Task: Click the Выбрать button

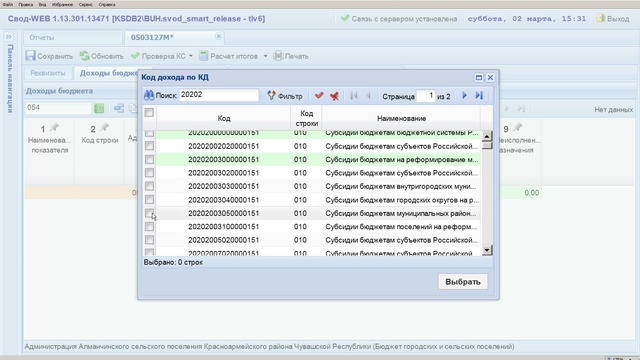Action: (x=463, y=282)
